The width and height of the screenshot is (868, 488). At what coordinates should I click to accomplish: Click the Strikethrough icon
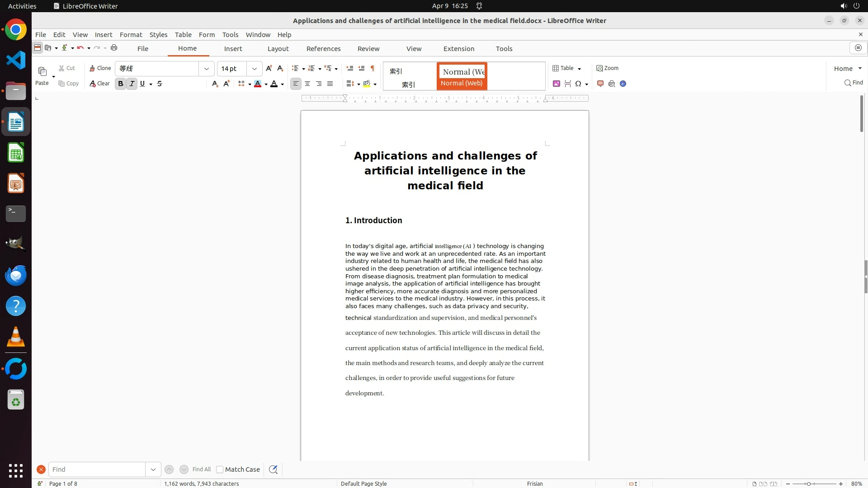pyautogui.click(x=160, y=84)
